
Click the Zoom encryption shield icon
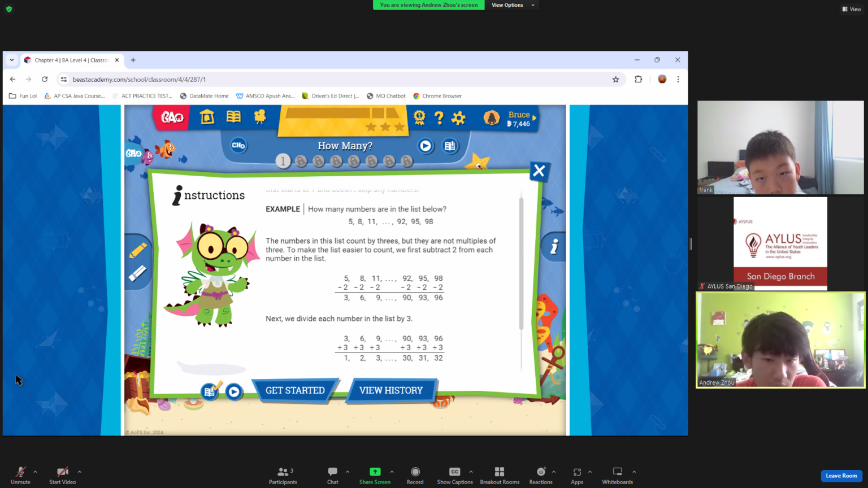coord(9,9)
